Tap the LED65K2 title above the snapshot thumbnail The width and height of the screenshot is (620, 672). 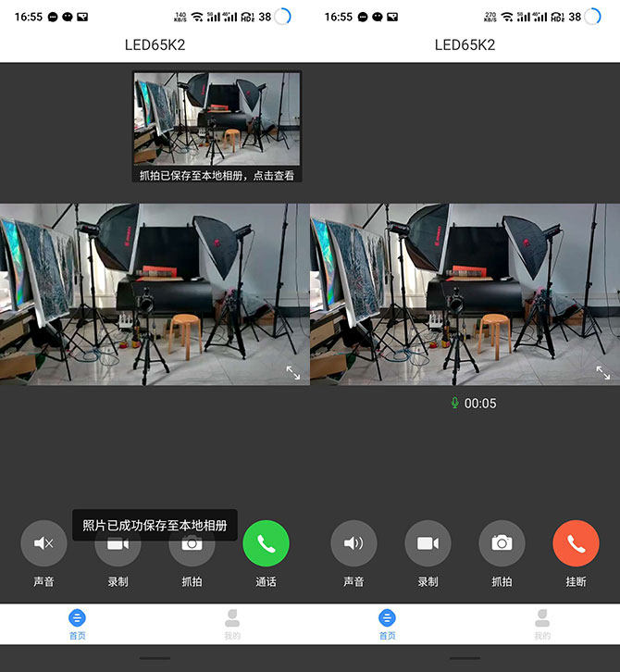[155, 44]
